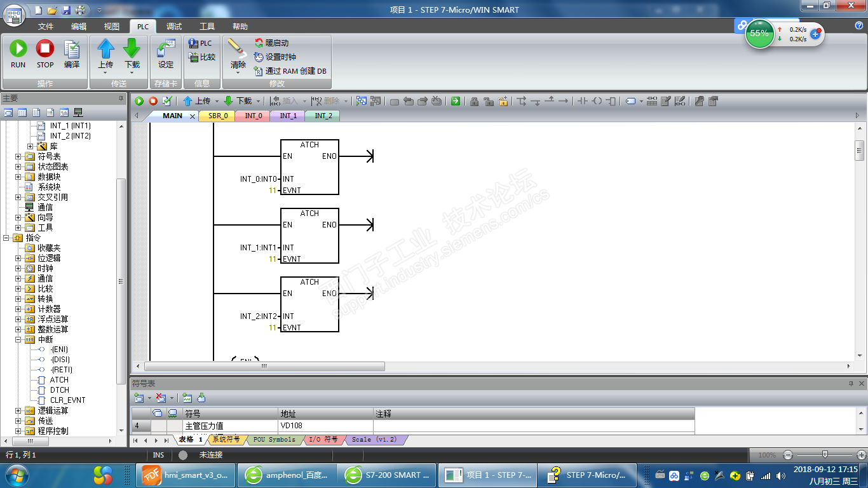Open the 视图 ribbon tab

click(112, 27)
